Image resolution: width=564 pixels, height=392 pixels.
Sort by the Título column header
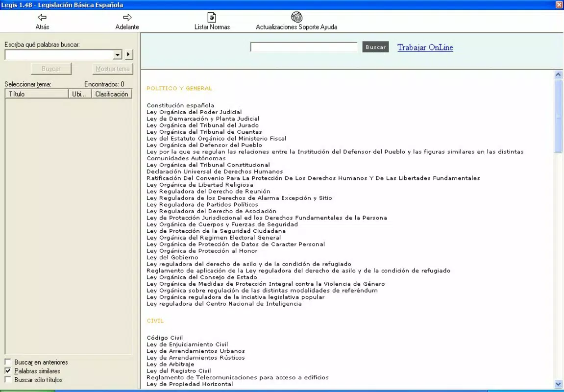[37, 94]
